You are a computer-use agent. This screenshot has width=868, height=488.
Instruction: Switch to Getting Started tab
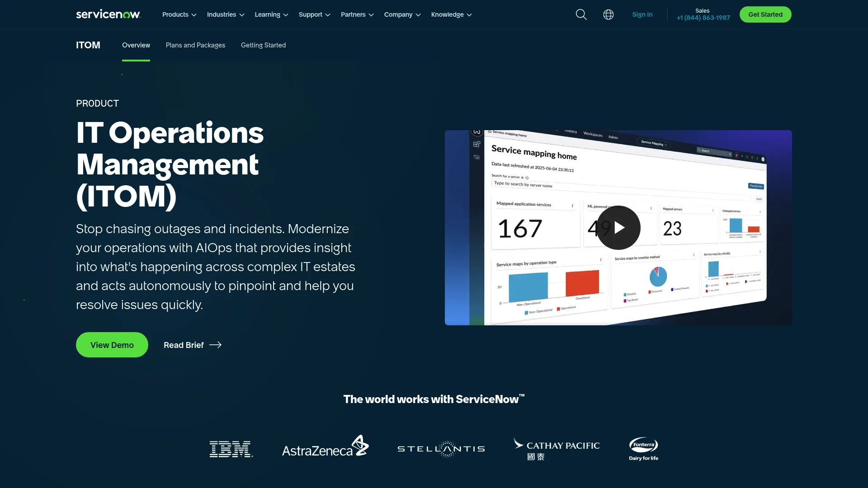click(x=263, y=45)
